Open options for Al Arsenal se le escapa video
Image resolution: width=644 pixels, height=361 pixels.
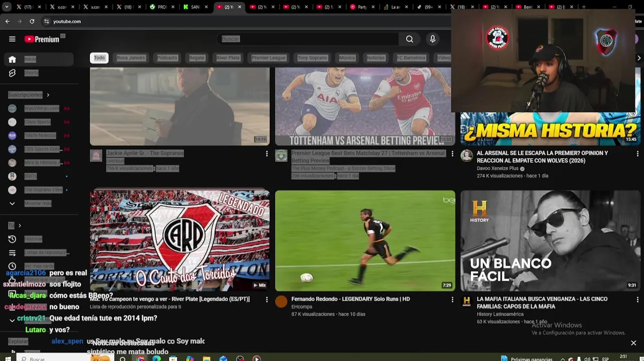(637, 154)
